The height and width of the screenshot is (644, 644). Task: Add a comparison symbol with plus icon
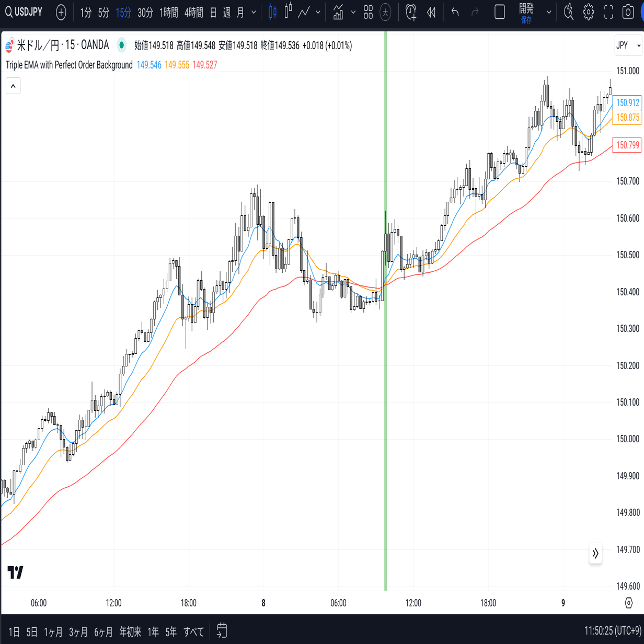[x=61, y=13]
